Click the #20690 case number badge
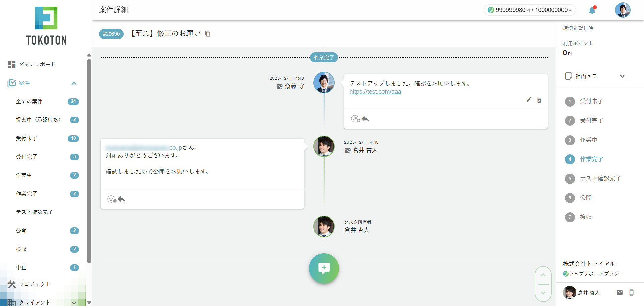The image size is (644, 306). point(111,34)
